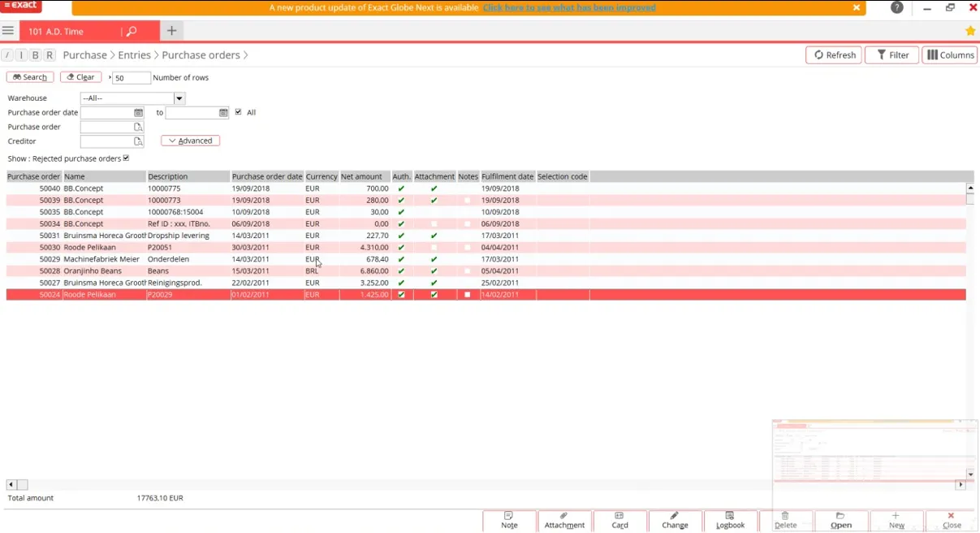Open the selected purchase order
Viewport: 980px width, 533px height.
[x=841, y=521]
